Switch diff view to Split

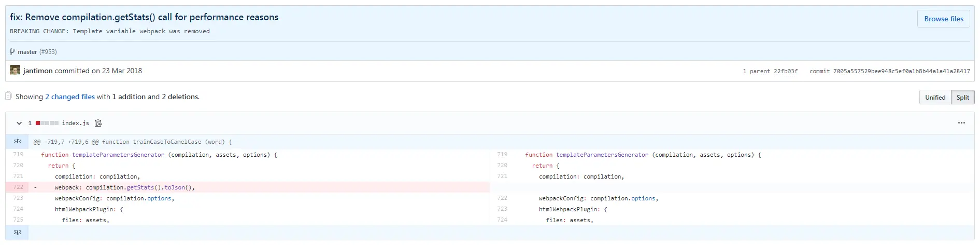pos(962,97)
